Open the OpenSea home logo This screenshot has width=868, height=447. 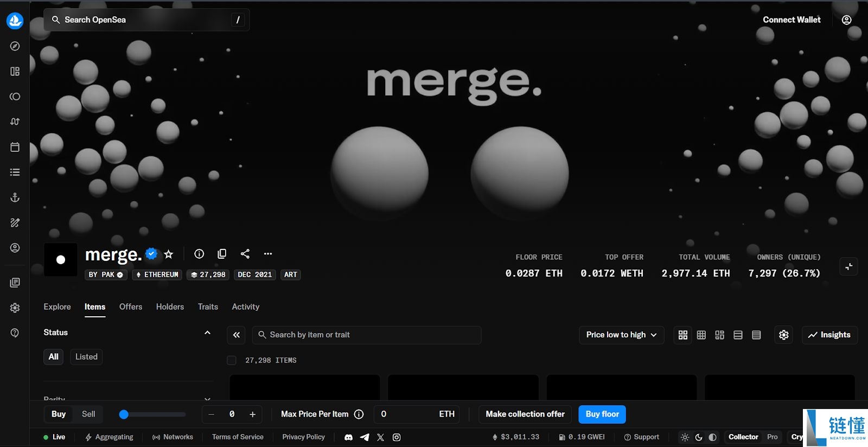(x=15, y=21)
